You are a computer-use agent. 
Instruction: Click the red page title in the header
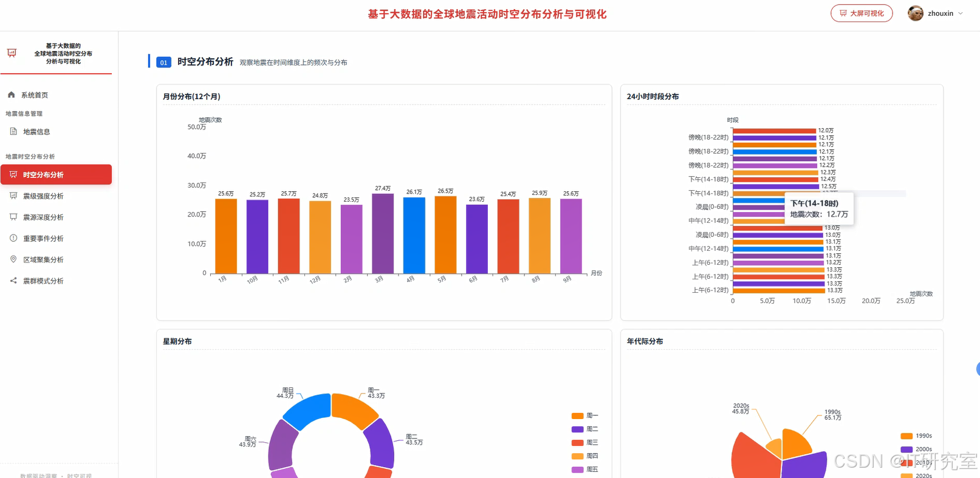[487, 14]
